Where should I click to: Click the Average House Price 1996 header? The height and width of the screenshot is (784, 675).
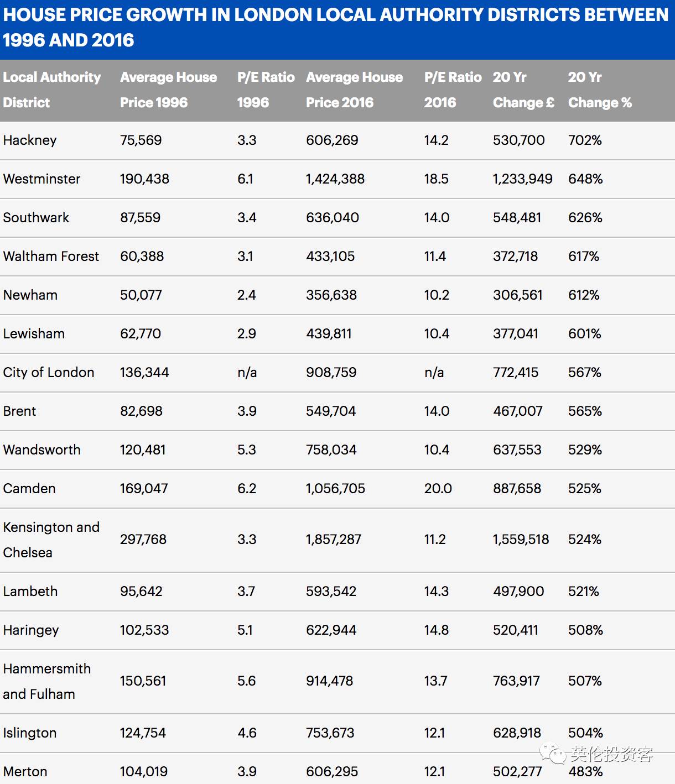coord(168,90)
